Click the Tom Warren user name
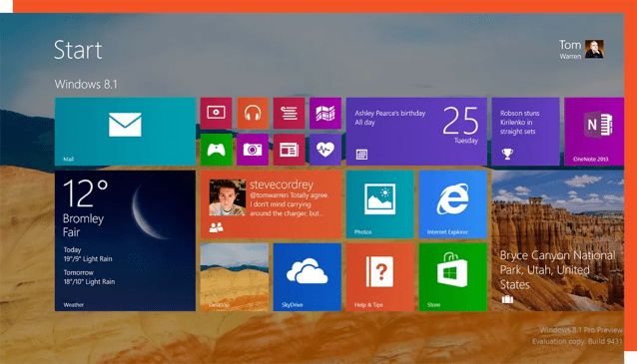637x364 pixels. [570, 49]
